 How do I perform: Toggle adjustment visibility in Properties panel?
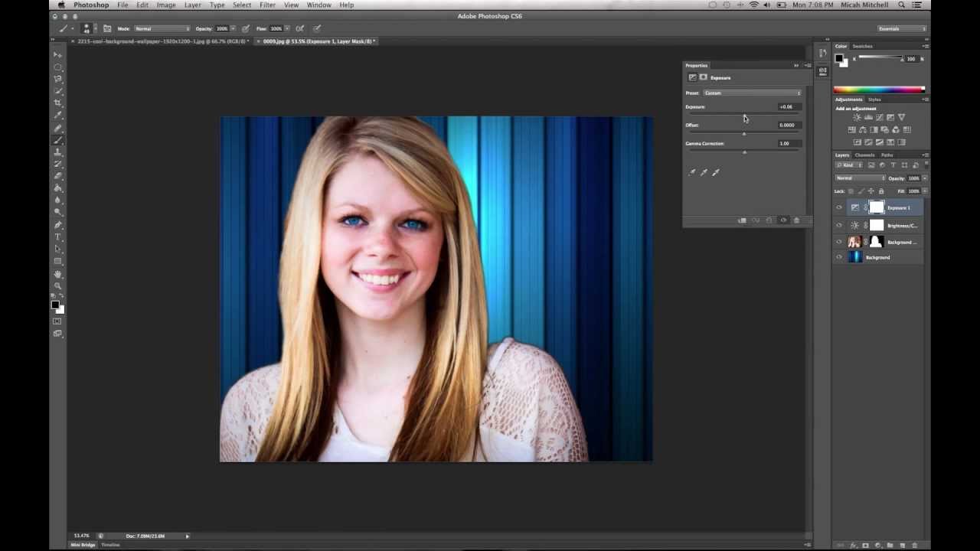point(782,220)
